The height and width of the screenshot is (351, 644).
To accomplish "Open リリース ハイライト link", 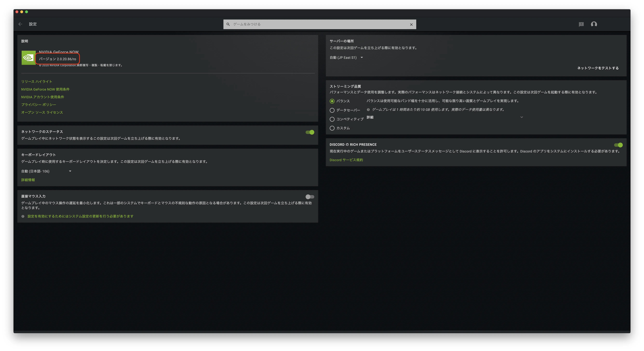I will (x=37, y=81).
